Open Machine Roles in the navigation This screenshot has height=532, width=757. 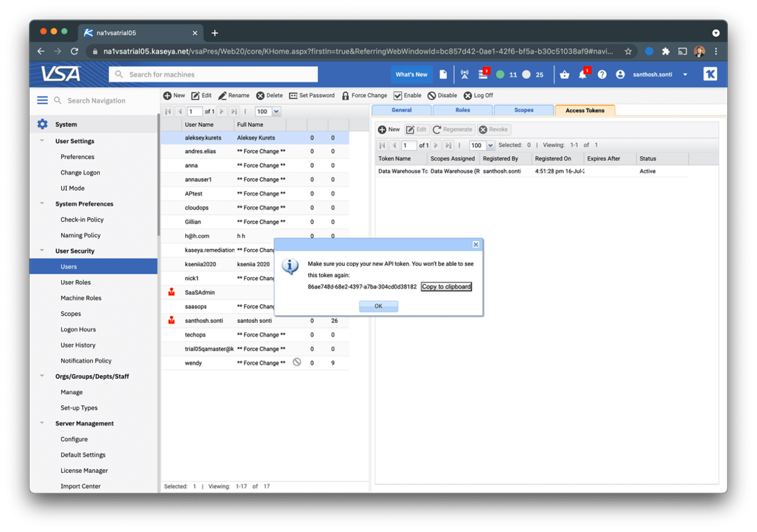tap(81, 298)
